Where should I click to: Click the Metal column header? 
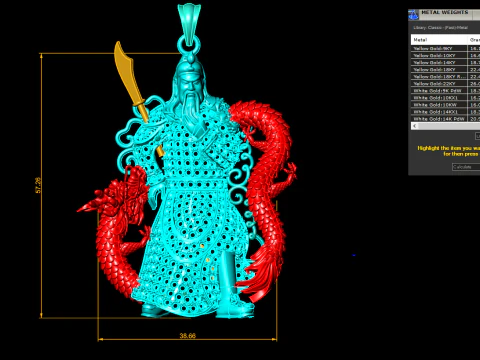(x=439, y=40)
